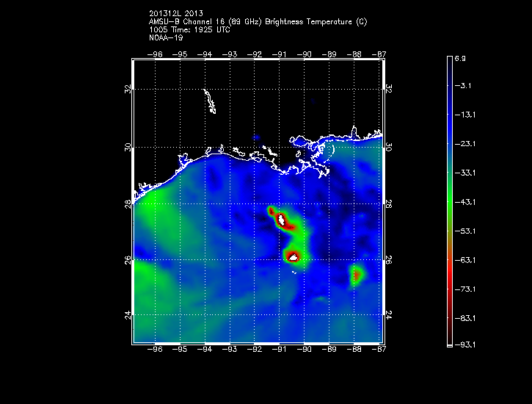Click the AMSU-B Channel 16 title line
The height and width of the screenshot is (404, 532).
click(258, 22)
